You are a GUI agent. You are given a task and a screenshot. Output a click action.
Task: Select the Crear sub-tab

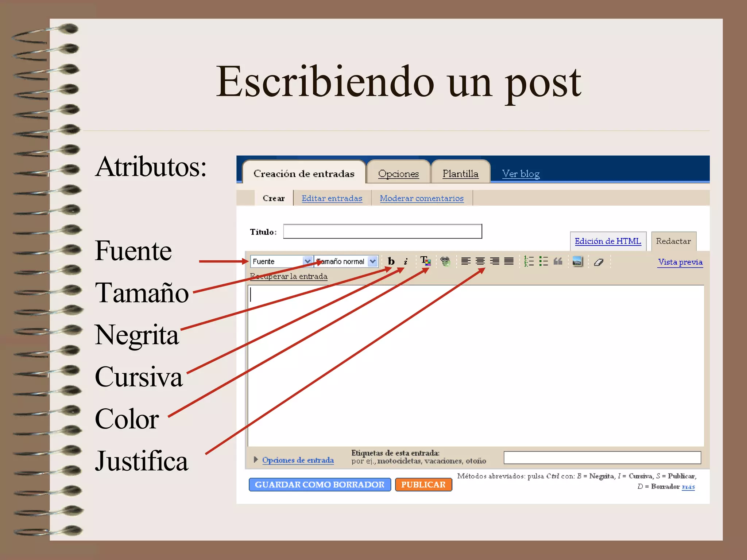click(274, 198)
